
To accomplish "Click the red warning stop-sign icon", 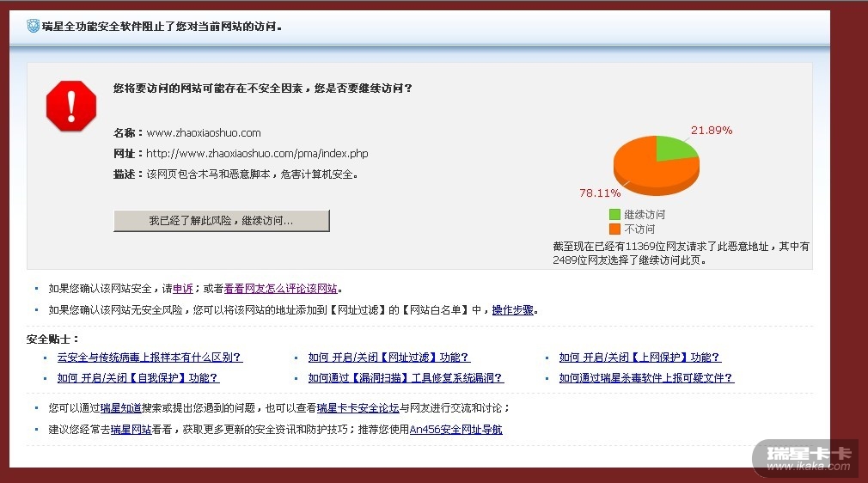I will pos(71,106).
